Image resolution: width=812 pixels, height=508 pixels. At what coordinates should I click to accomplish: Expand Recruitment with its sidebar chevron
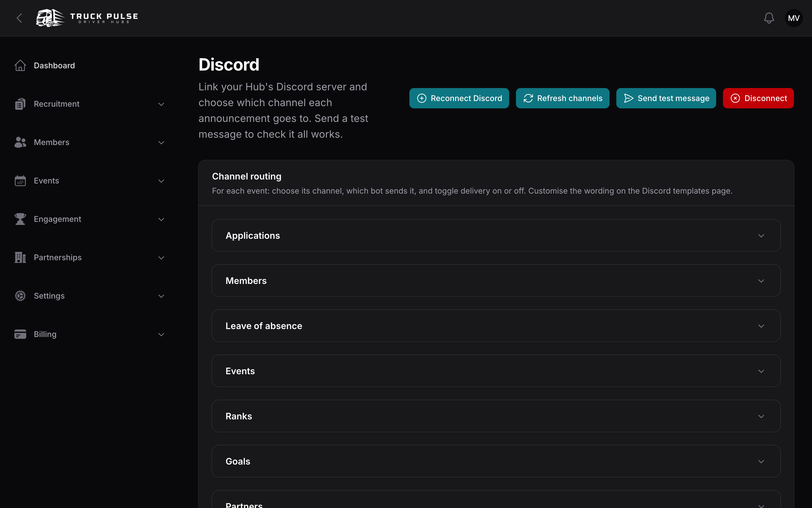pos(161,104)
